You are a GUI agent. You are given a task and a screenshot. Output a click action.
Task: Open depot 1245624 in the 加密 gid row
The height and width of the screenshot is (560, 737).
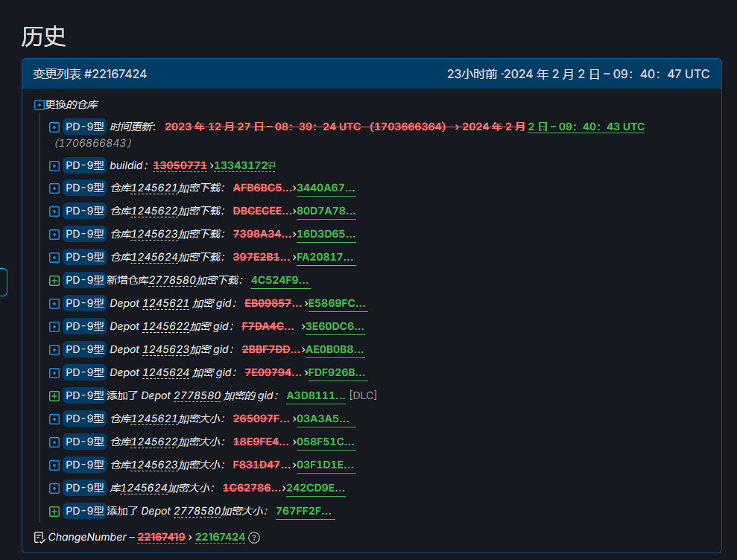click(x=165, y=373)
